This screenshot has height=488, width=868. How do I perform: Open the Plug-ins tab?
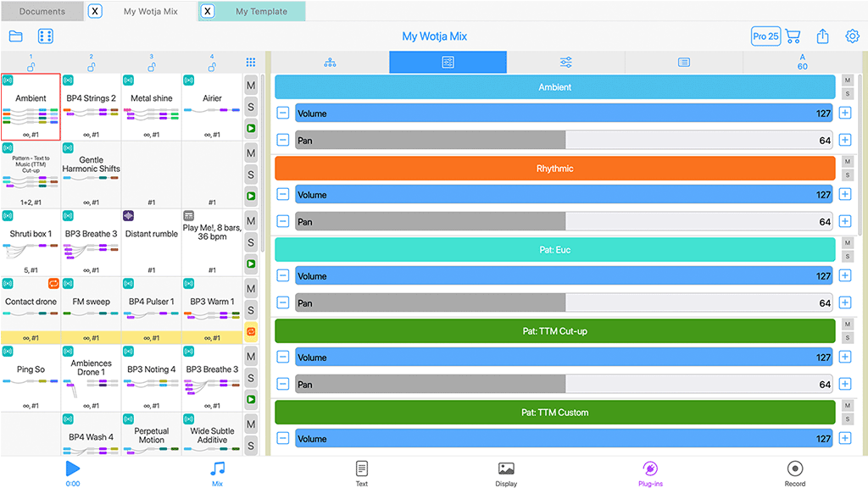650,473
